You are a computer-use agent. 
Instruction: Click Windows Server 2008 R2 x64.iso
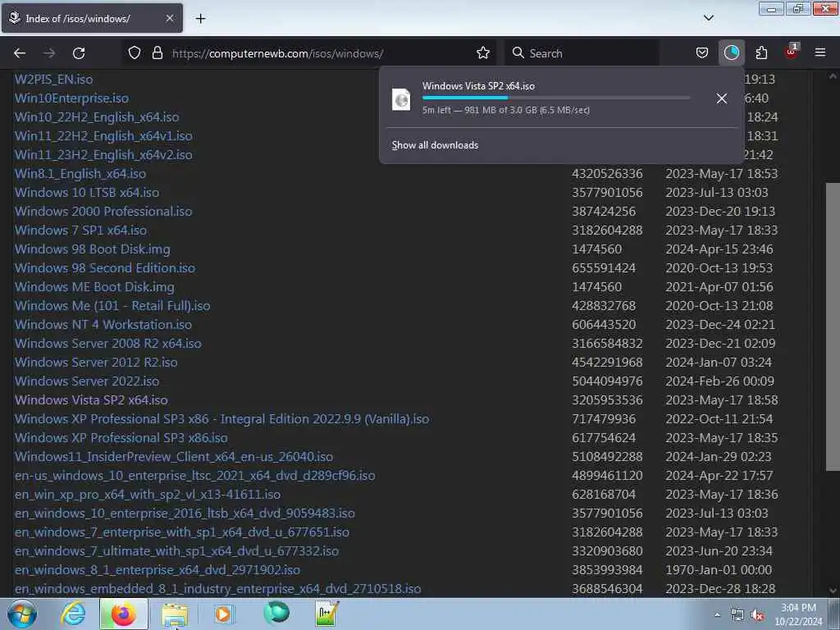click(x=108, y=344)
